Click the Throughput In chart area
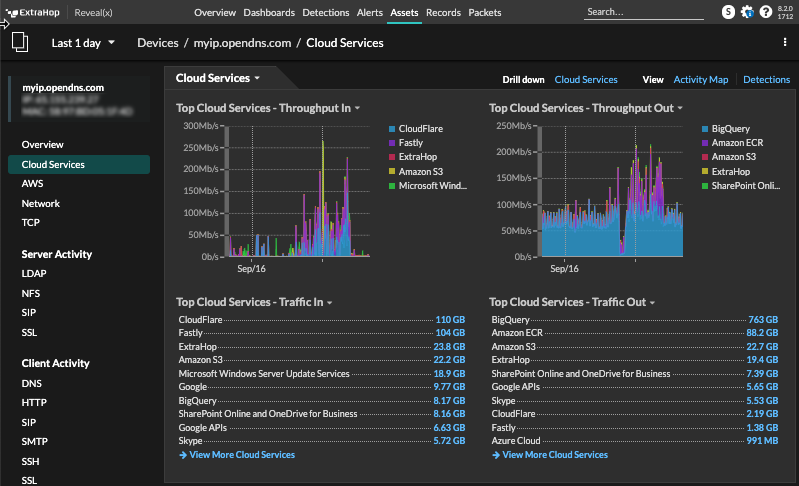The height and width of the screenshot is (486, 799). 298,191
